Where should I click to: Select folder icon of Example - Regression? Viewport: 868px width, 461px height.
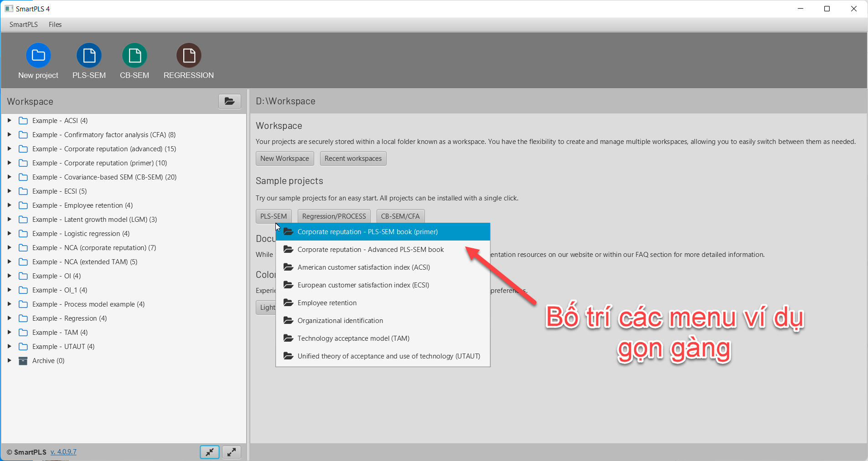coord(23,318)
